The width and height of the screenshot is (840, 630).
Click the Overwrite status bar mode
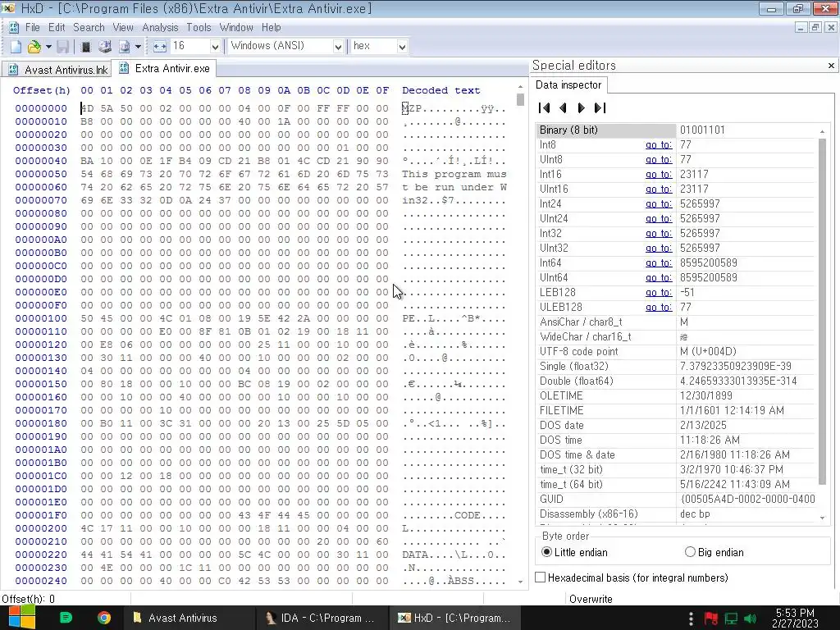tap(591, 599)
